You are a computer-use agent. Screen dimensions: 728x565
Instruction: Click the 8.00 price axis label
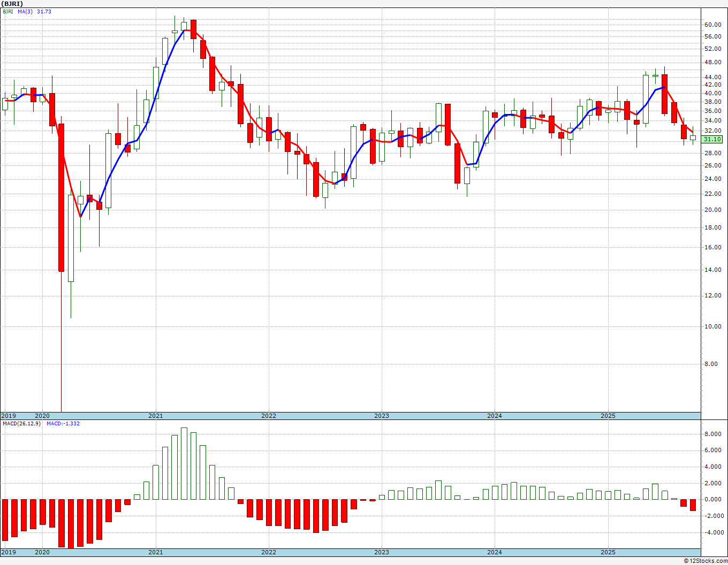[x=710, y=364]
